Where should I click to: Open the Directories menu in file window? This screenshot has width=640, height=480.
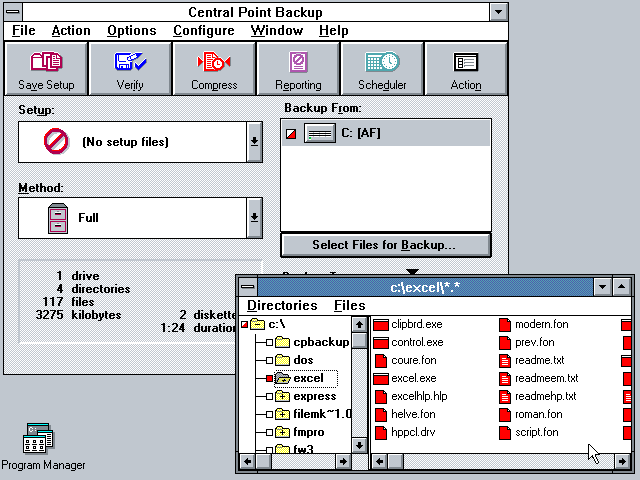click(x=282, y=305)
